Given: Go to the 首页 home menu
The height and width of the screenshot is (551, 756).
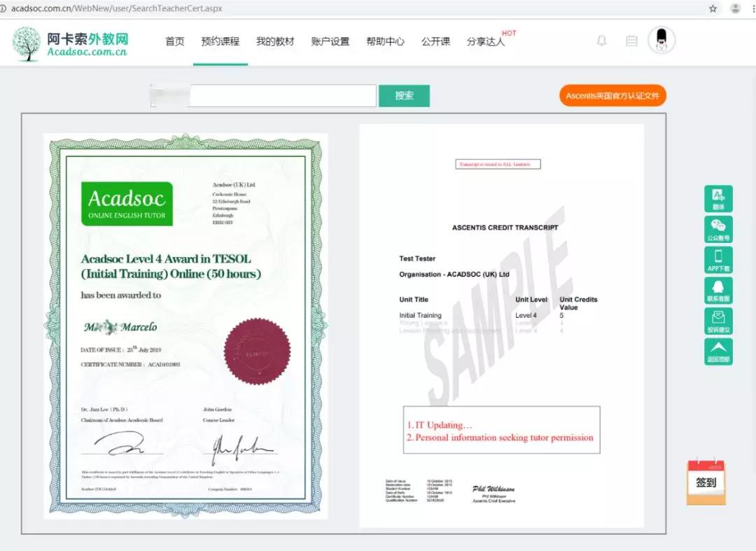Looking at the screenshot, I should point(175,41).
